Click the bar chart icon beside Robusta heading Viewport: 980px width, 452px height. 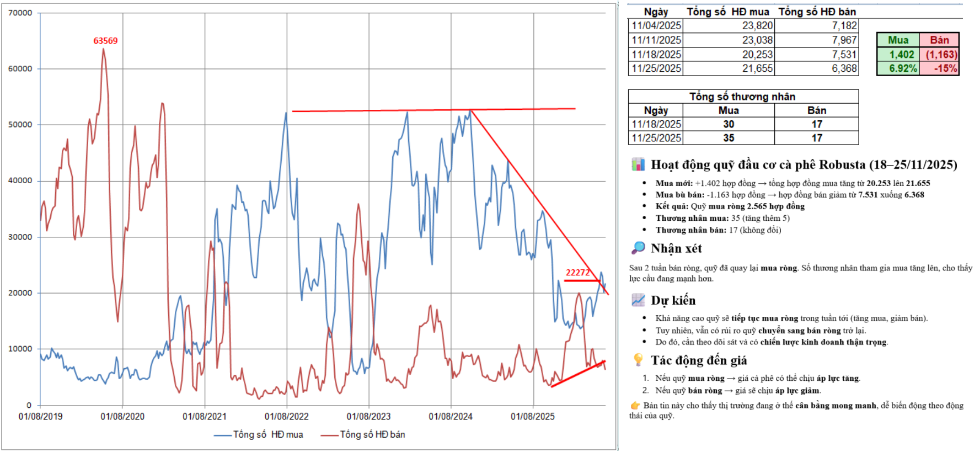click(x=638, y=164)
